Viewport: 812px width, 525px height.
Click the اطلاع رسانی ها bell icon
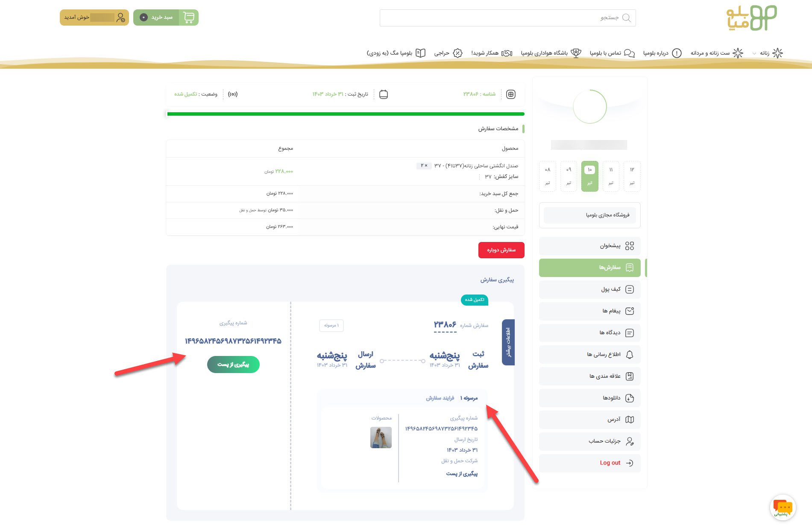click(x=629, y=355)
